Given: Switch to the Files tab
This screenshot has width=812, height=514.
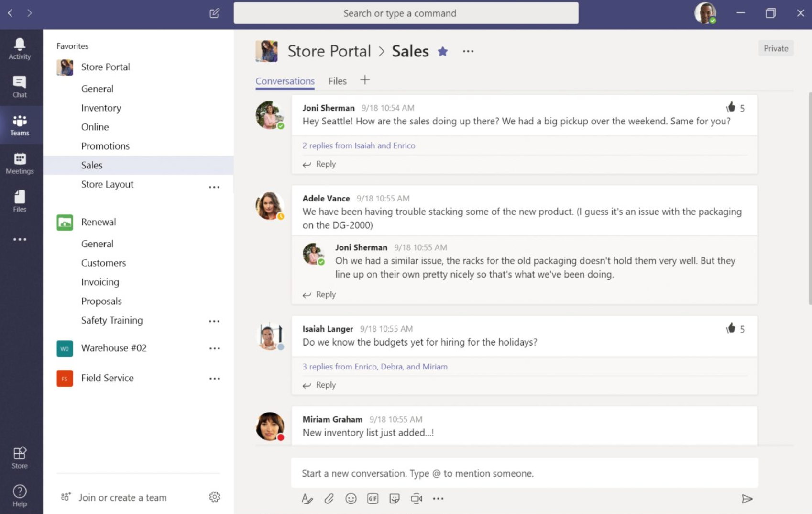Looking at the screenshot, I should tap(337, 81).
